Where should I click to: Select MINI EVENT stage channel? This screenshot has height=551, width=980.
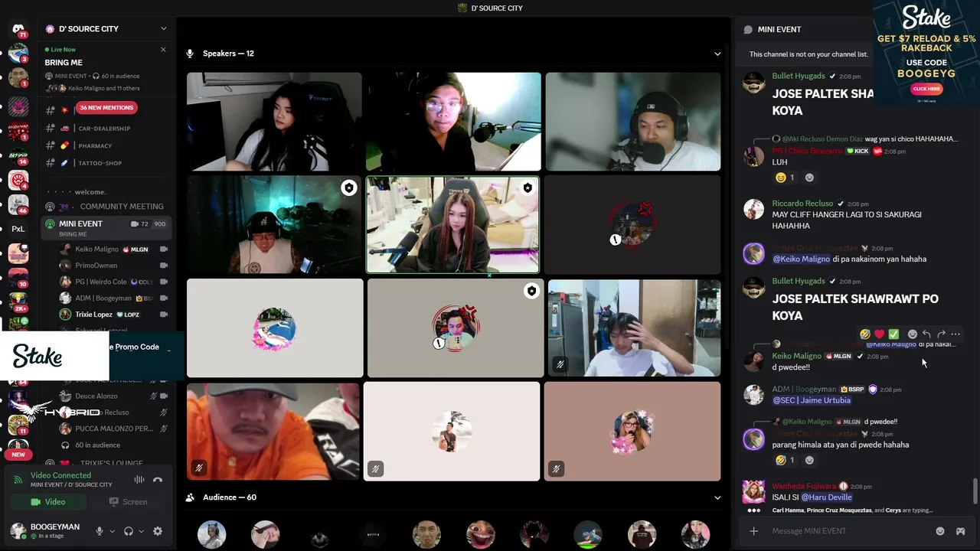click(x=106, y=227)
